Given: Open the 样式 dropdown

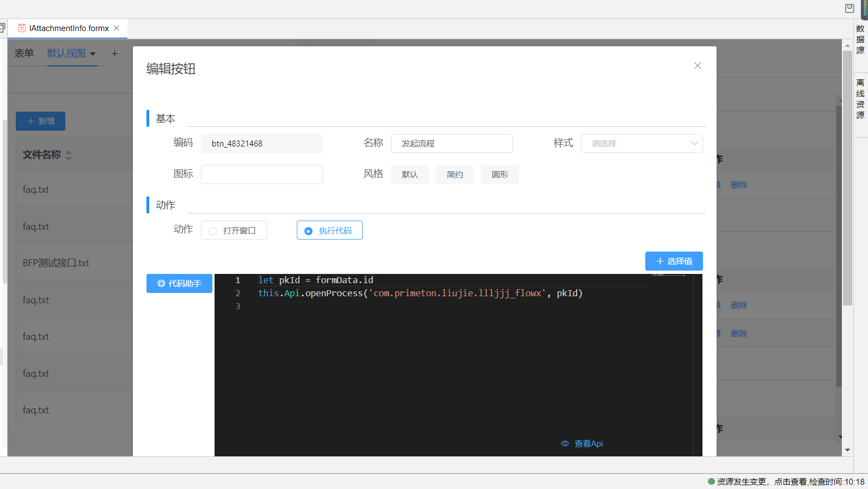Looking at the screenshot, I should (x=641, y=144).
